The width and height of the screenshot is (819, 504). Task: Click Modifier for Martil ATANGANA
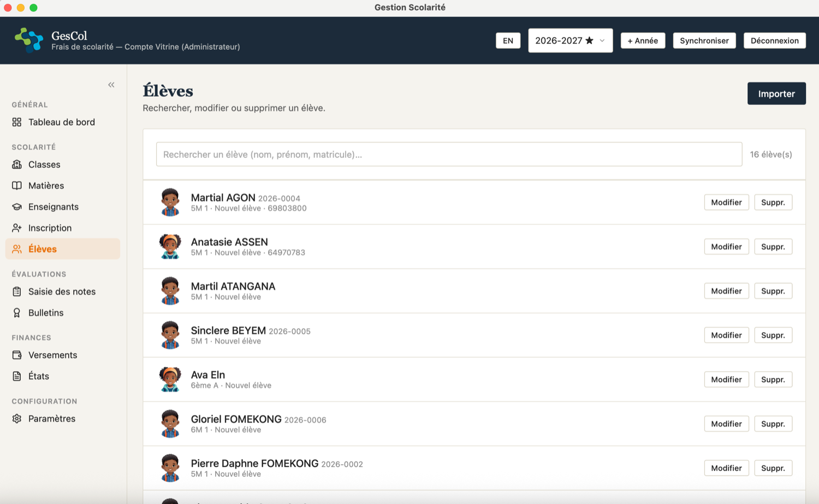click(726, 290)
